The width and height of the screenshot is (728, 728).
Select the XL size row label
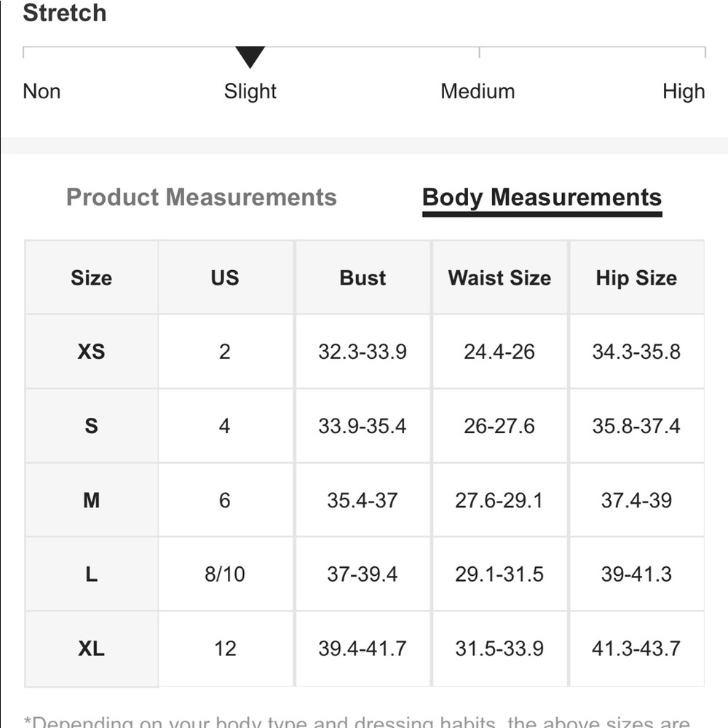click(92, 649)
